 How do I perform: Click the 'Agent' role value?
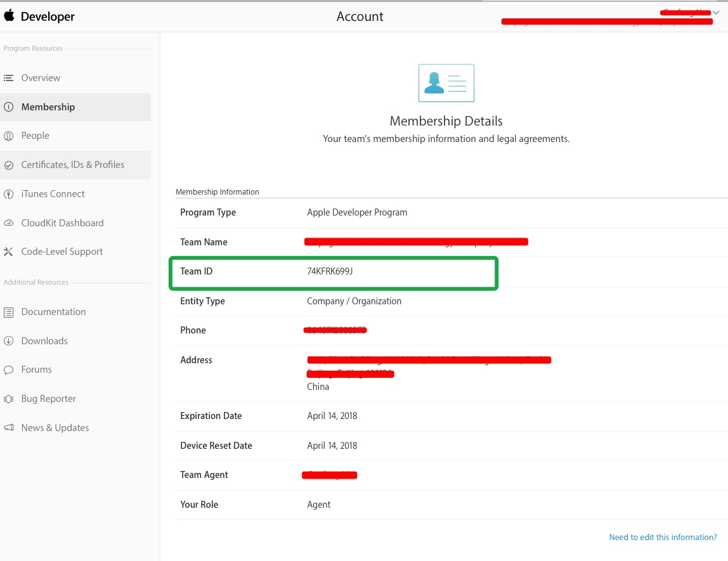click(319, 505)
